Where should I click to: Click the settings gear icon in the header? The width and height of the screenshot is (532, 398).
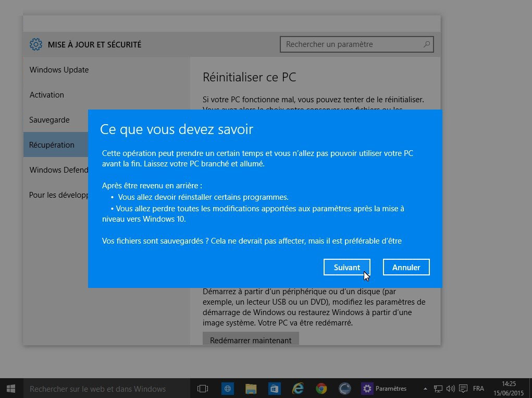[x=35, y=44]
